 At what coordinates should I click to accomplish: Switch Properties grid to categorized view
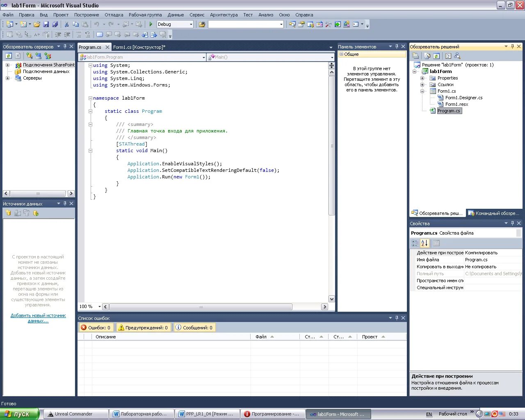415,243
